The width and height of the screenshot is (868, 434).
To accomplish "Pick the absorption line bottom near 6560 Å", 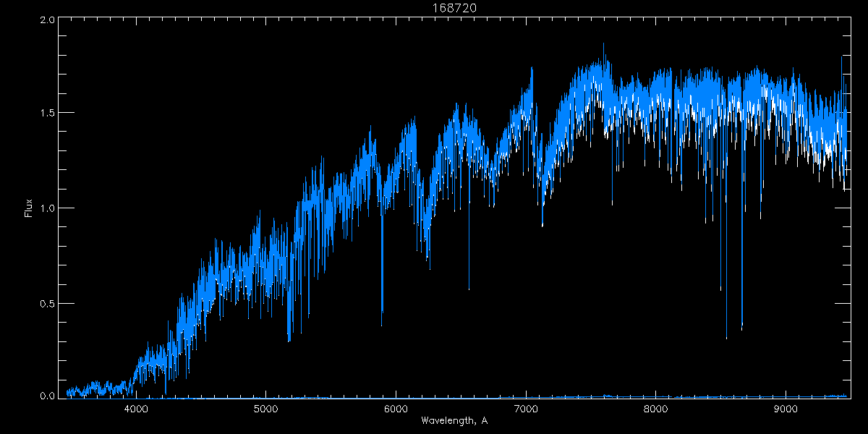I will (x=469, y=287).
